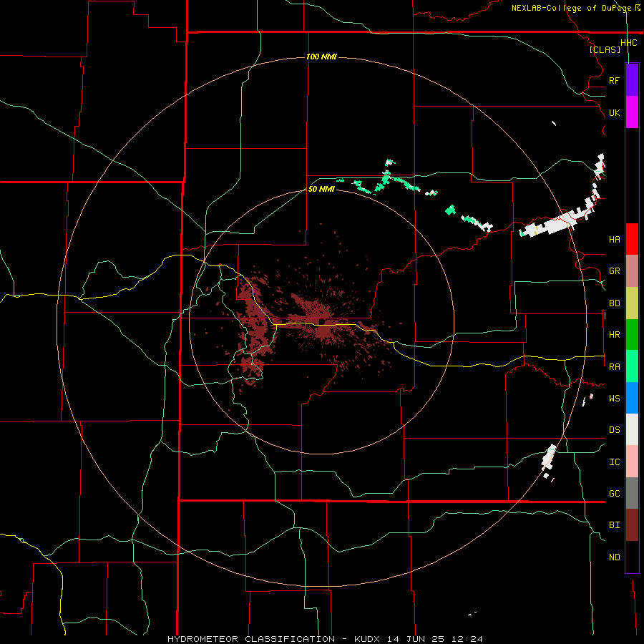Image resolution: width=644 pixels, height=644 pixels.
Task: Click the "50 NMI" range ring label
Action: (321, 189)
